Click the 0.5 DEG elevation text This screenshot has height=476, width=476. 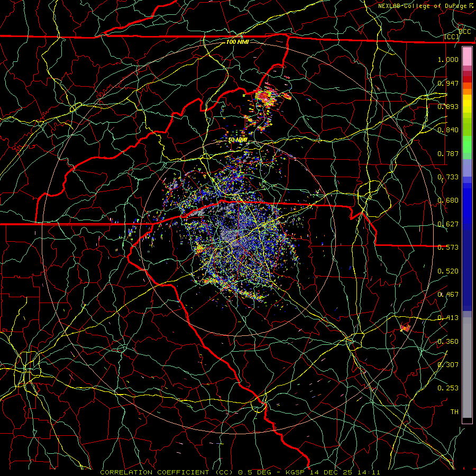point(255,472)
